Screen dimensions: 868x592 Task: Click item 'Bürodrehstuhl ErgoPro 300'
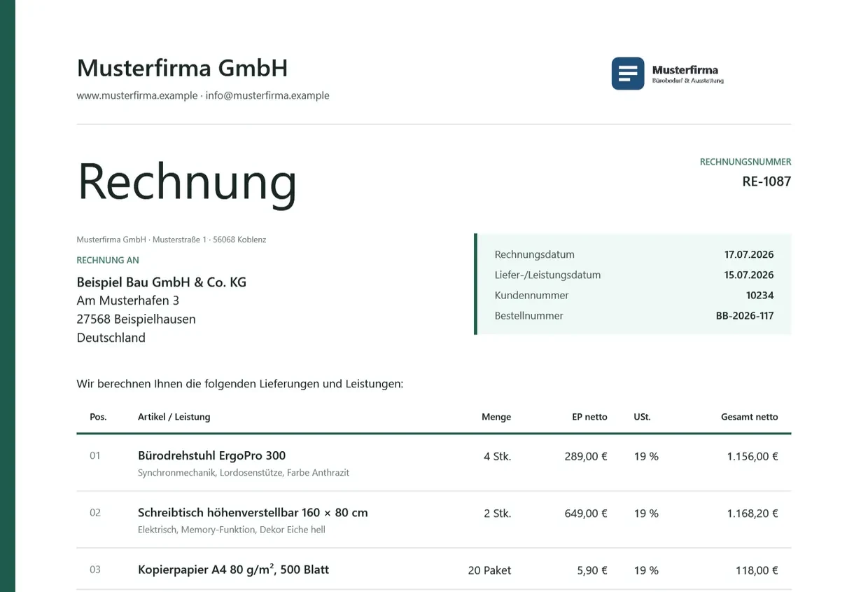point(211,455)
